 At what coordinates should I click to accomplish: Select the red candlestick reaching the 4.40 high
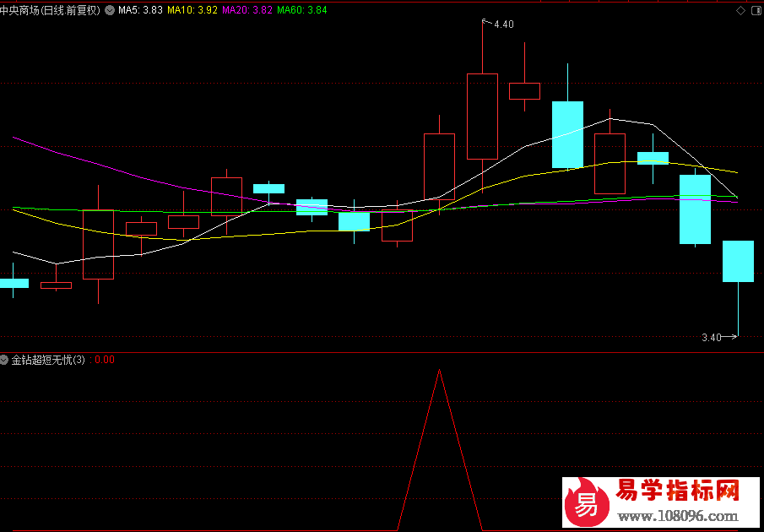(482, 117)
